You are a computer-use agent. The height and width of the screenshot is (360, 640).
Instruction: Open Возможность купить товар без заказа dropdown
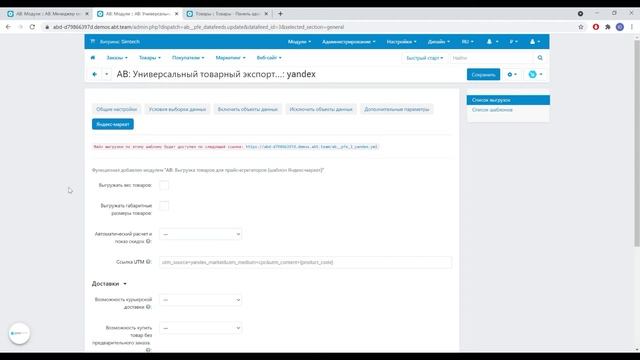tap(200, 328)
